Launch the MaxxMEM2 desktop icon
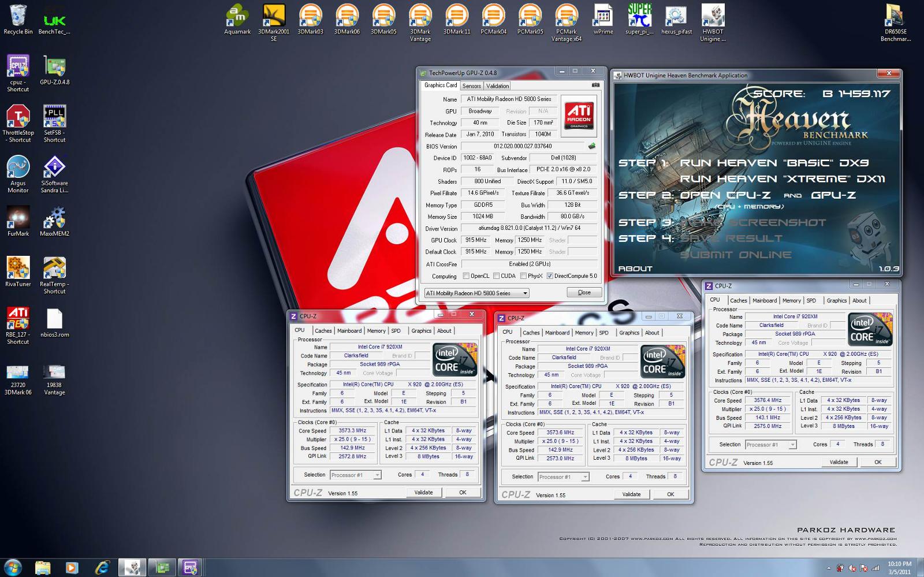The image size is (924, 577). 54,221
